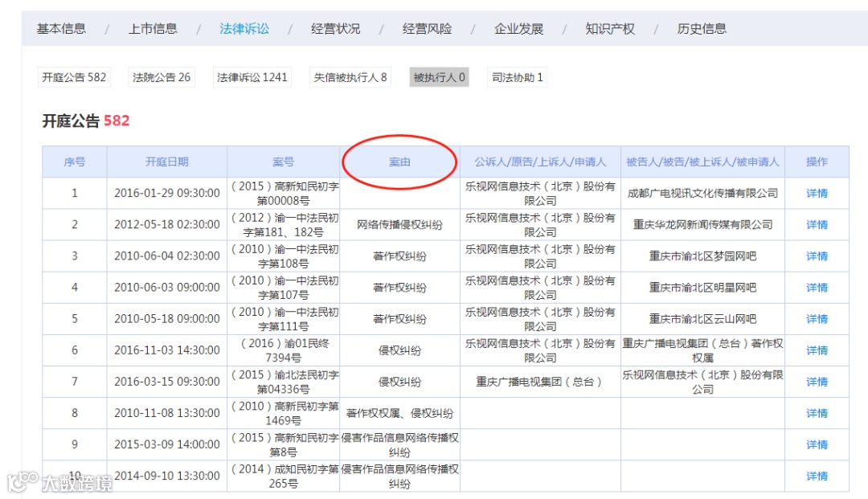Image resolution: width=868 pixels, height=499 pixels.
Task: Click the 操作 column header
Action: 817,162
